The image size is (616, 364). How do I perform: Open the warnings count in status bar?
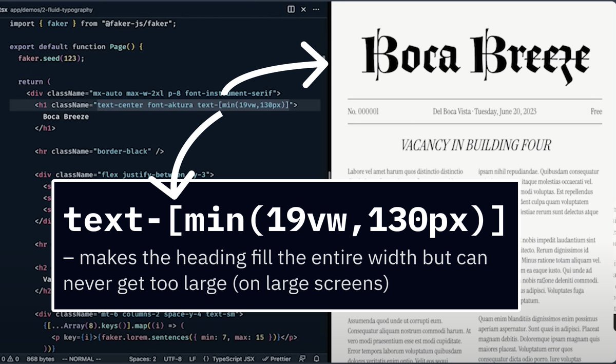coord(13,359)
